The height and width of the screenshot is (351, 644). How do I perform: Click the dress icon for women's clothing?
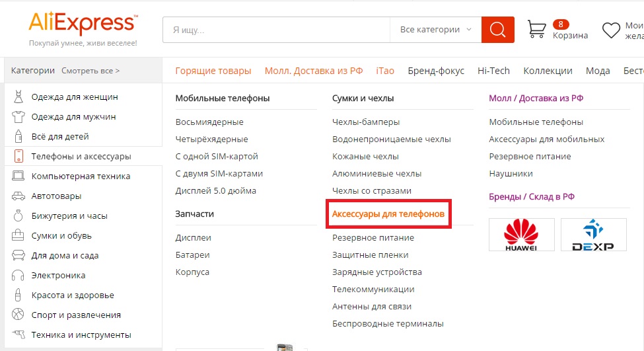point(18,97)
